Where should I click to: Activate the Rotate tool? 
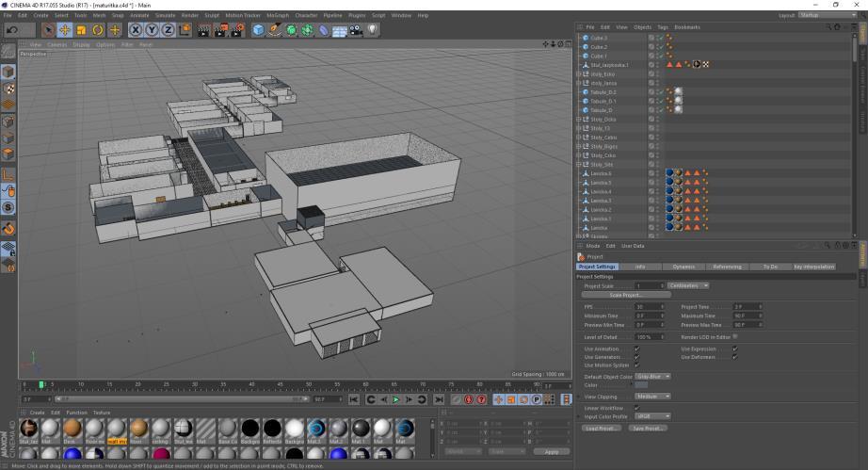[x=98, y=30]
